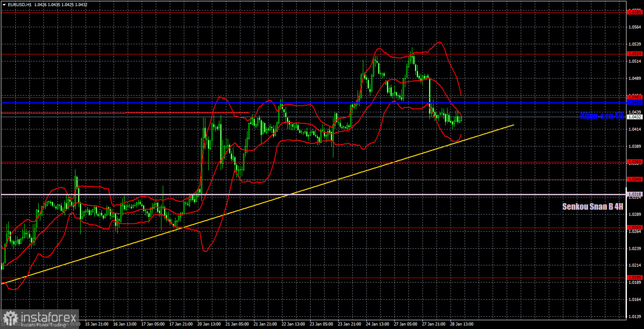Viewport: 644px width, 329px height.
Task: Click the 1.0239 price scale value
Action: coord(635,248)
